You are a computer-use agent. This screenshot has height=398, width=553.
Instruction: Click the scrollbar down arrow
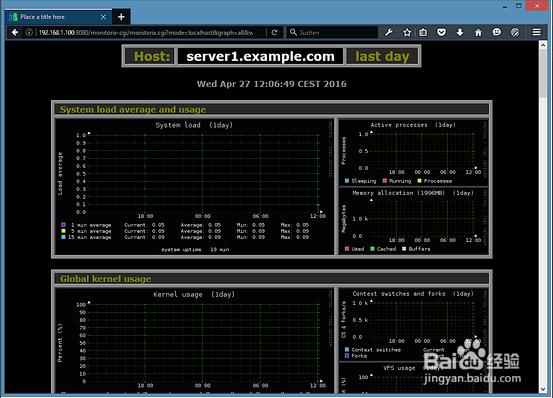(x=543, y=389)
